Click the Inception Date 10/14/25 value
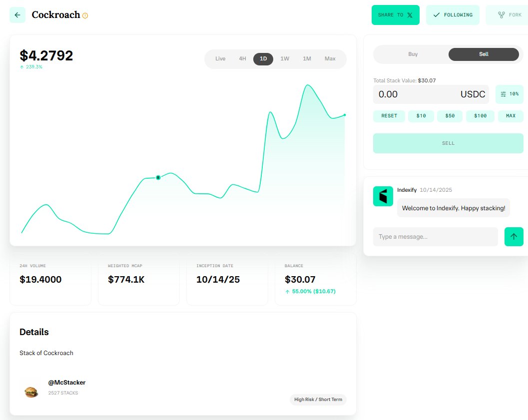The image size is (528, 420). [x=218, y=280]
